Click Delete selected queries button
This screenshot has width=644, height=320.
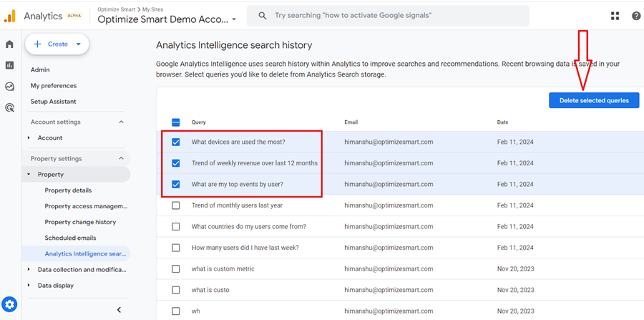[x=594, y=100]
